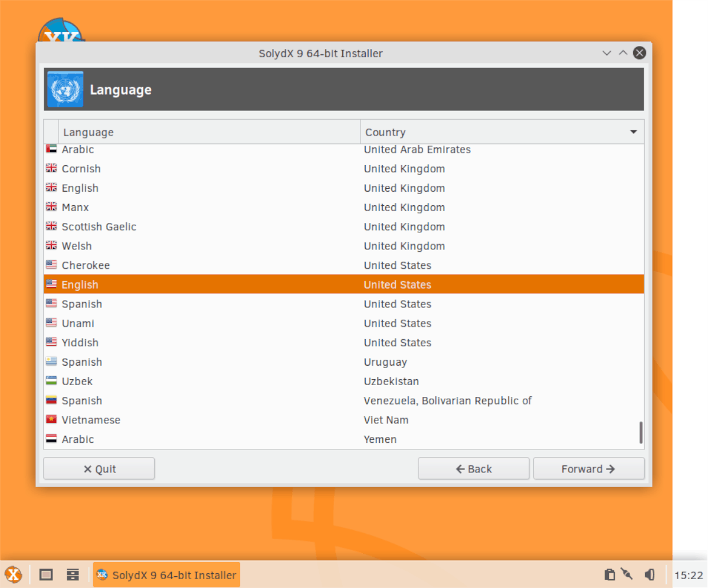Open the clipboard manager tray icon
This screenshot has width=708, height=588.
[x=609, y=574]
